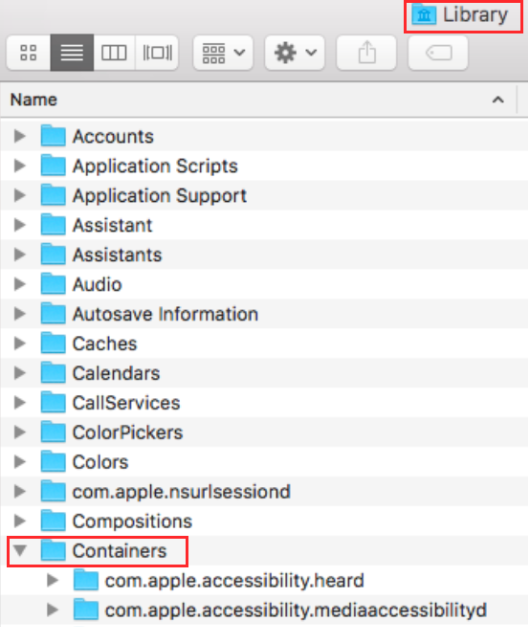Expand the Compositions folder

pyautogui.click(x=20, y=521)
